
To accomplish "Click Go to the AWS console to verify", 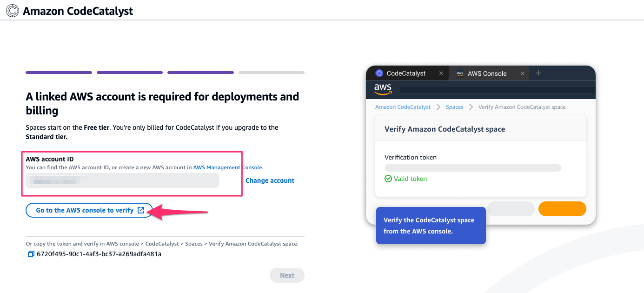I will (89, 210).
